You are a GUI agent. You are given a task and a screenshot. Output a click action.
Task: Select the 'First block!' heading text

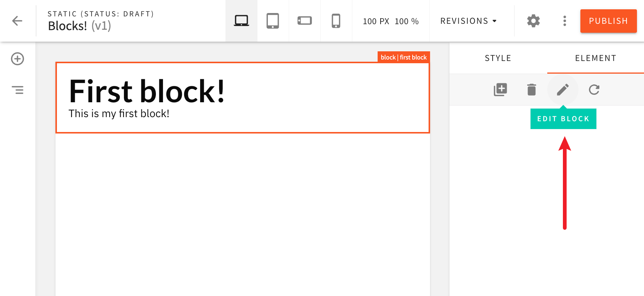pyautogui.click(x=147, y=91)
